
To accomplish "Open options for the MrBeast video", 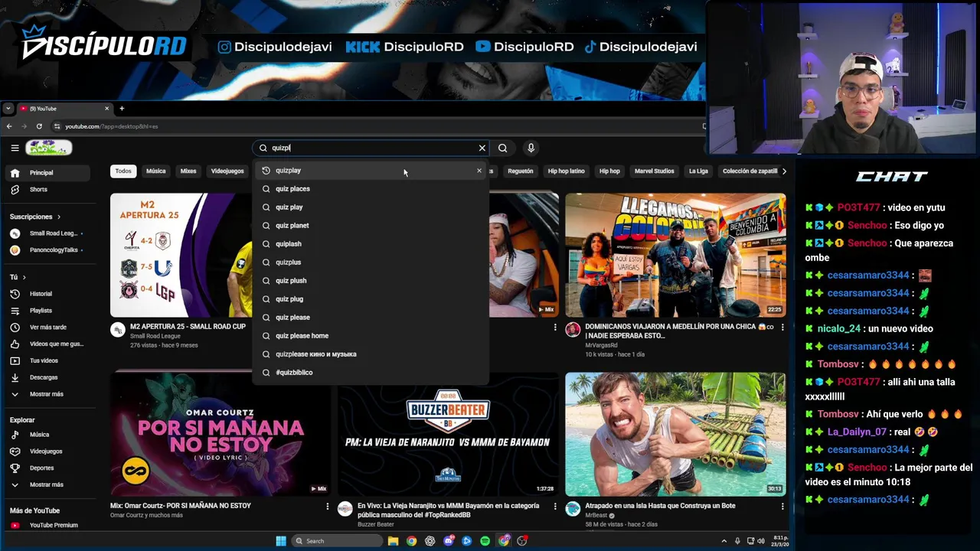I will coord(782,507).
